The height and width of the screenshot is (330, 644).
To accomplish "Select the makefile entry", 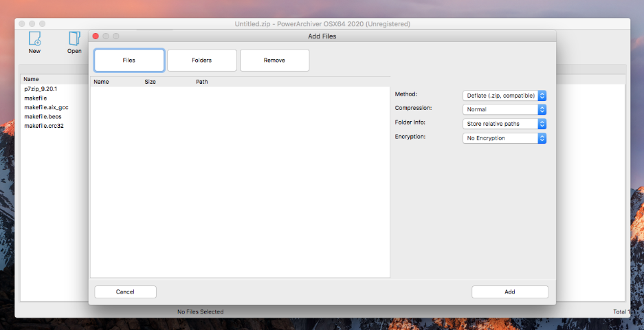I will click(35, 98).
